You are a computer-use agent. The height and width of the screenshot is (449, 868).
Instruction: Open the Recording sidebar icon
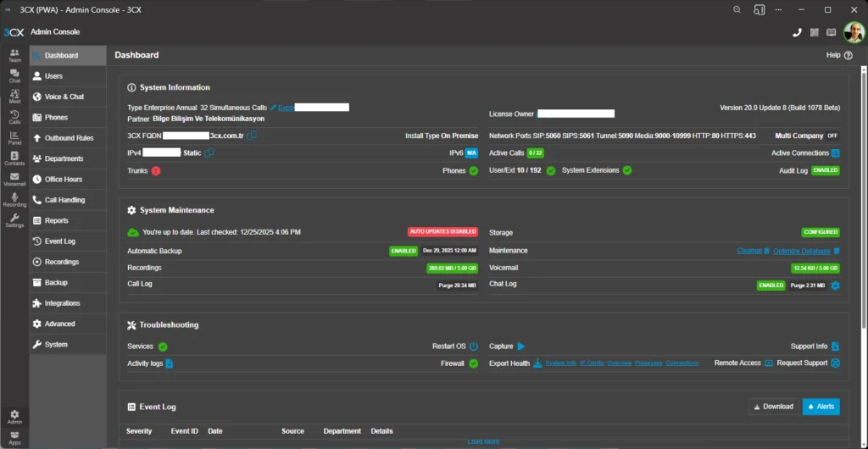[14, 200]
